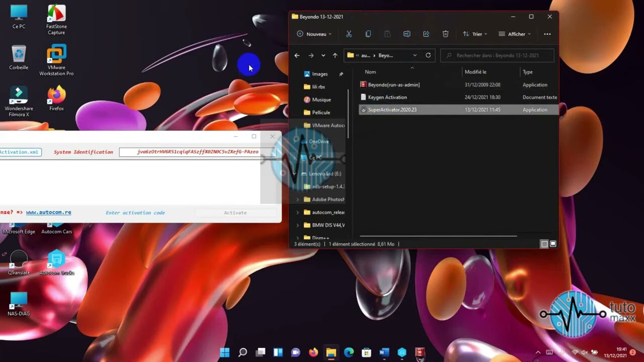Open Corbeille recycle bin icon
The width and height of the screenshot is (644, 362).
[x=19, y=57]
